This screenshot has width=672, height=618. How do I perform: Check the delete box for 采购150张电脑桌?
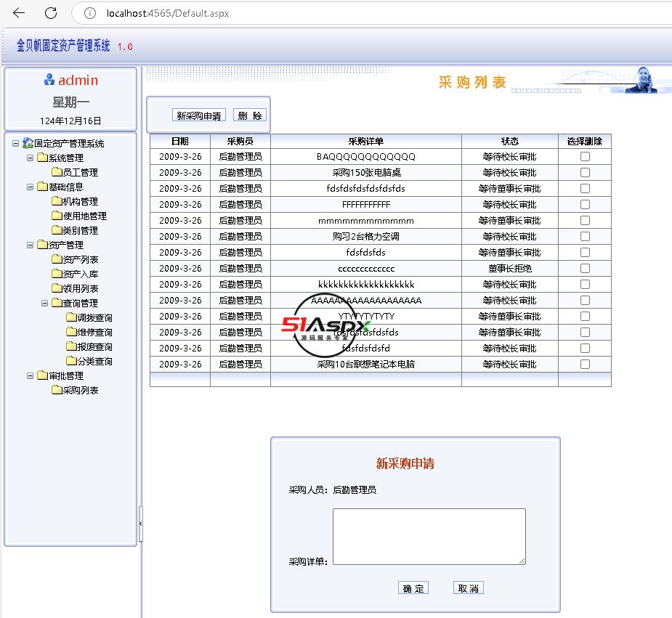585,173
